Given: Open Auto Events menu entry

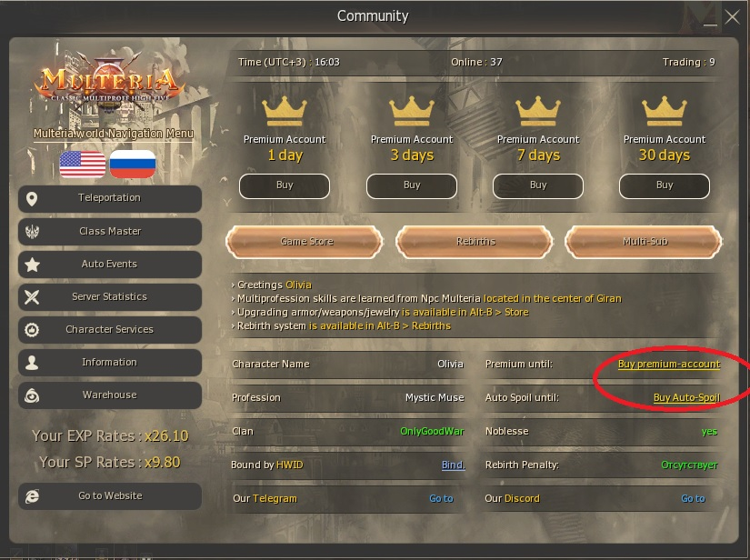Looking at the screenshot, I should 109,264.
